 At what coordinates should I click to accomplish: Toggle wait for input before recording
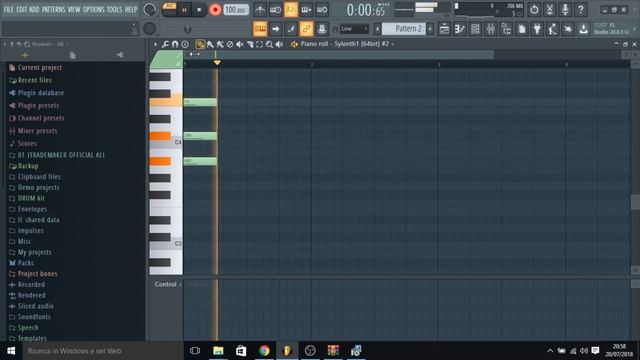[x=276, y=9]
